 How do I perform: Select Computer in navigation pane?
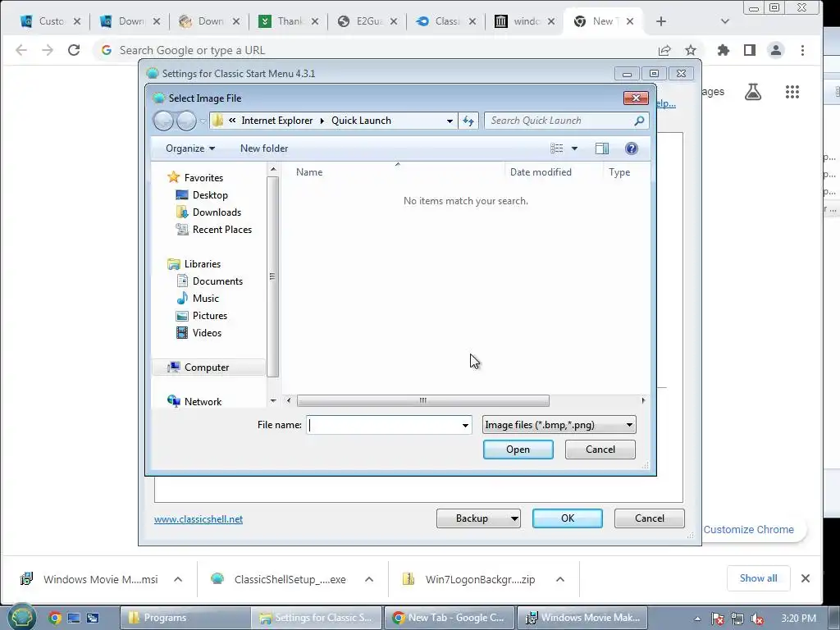pyautogui.click(x=207, y=367)
